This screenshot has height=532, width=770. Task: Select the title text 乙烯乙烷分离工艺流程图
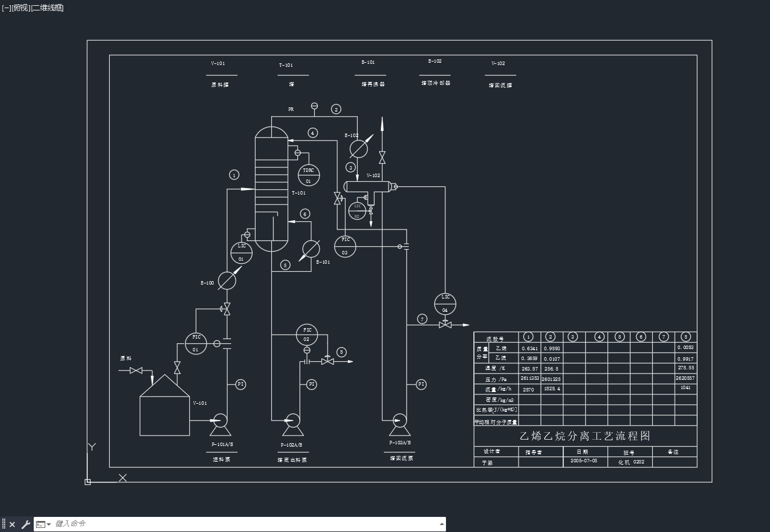click(585, 436)
